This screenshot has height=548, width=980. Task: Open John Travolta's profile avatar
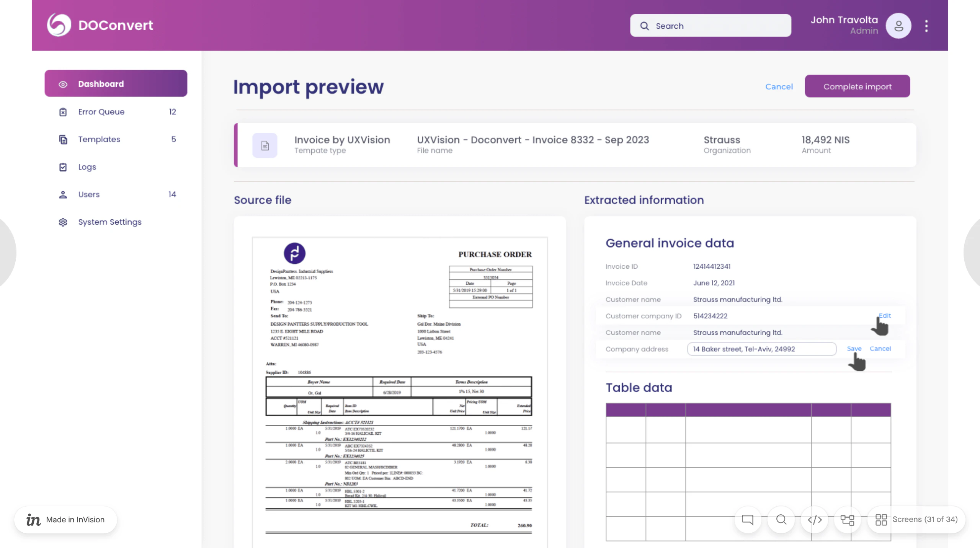point(898,25)
